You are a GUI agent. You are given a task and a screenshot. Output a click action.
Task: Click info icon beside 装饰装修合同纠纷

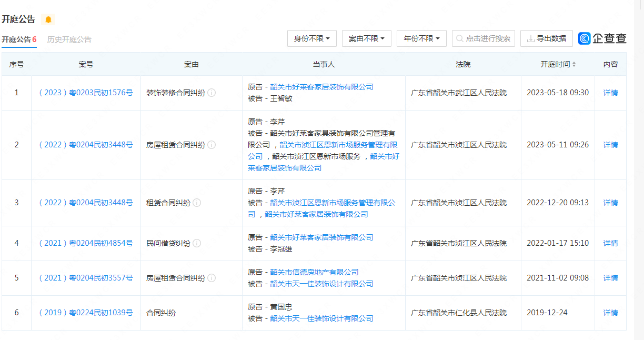(212, 93)
